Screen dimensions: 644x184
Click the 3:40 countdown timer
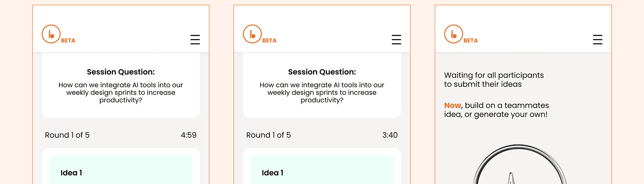(x=390, y=135)
